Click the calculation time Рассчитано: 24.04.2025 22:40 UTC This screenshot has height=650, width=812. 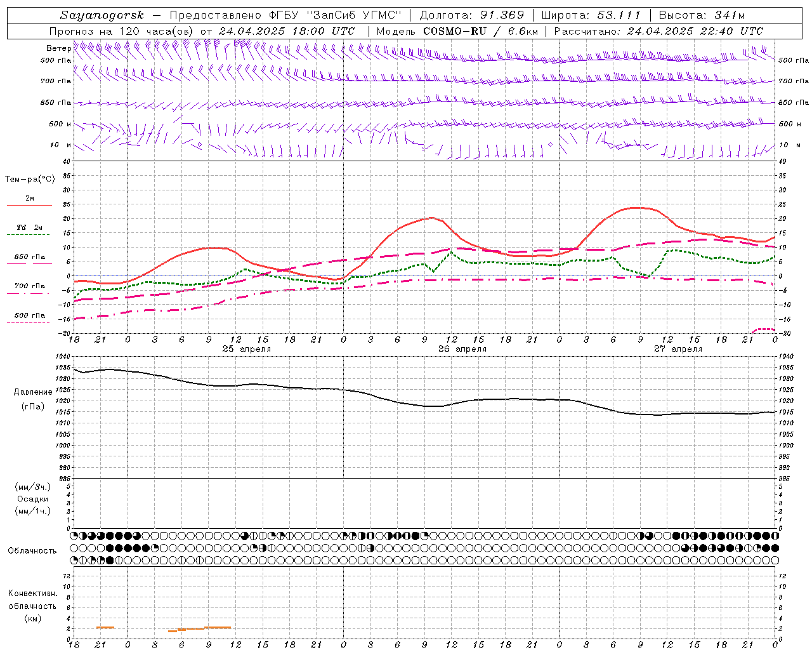click(658, 31)
